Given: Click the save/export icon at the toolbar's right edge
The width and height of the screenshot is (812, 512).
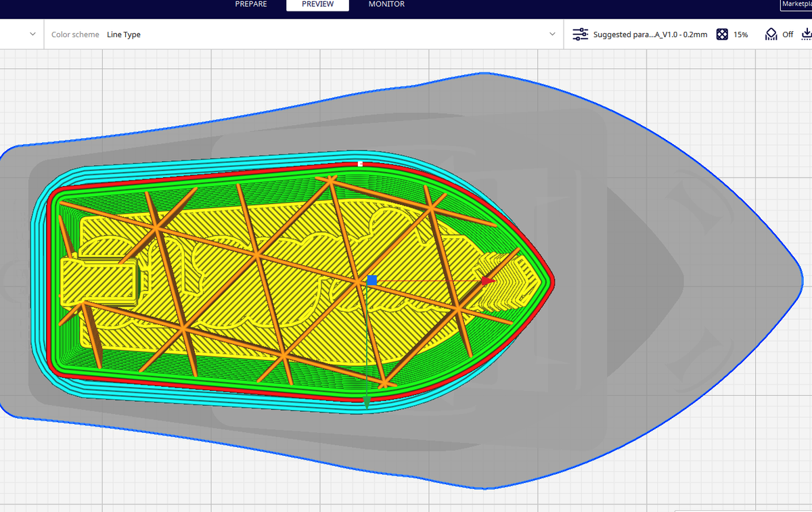Looking at the screenshot, I should pos(807,34).
